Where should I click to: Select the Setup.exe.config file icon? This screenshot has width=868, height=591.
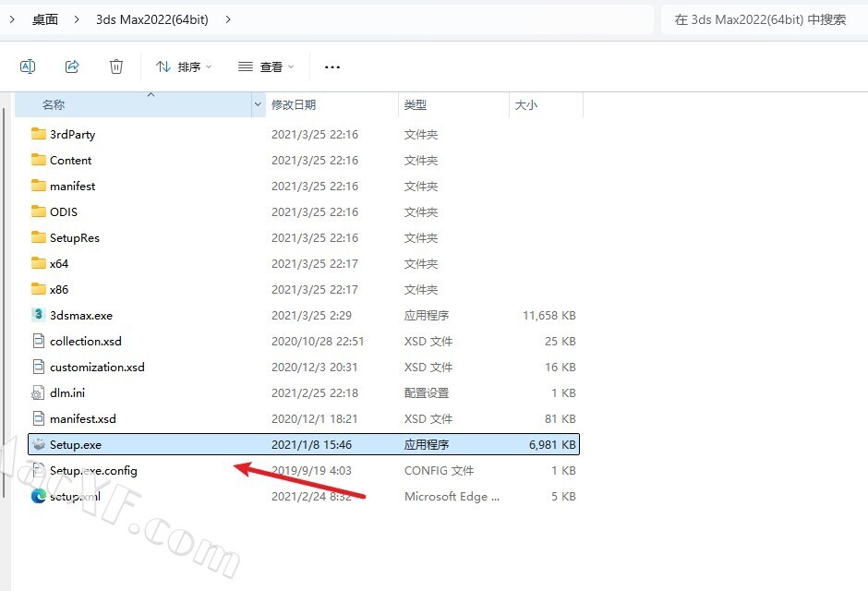click(x=38, y=470)
